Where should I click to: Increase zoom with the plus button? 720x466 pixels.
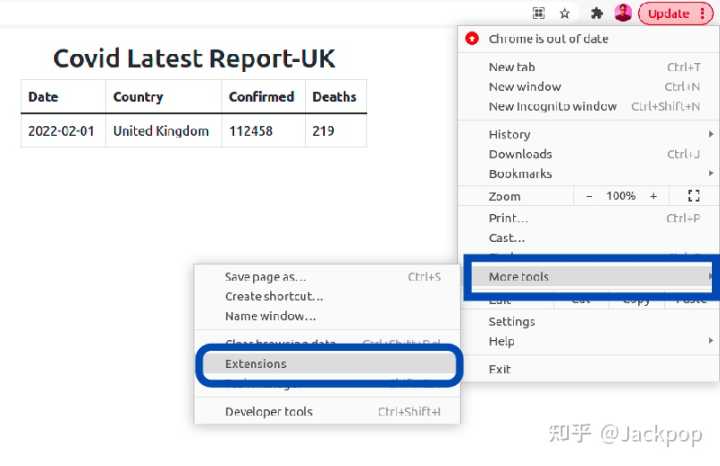point(653,197)
